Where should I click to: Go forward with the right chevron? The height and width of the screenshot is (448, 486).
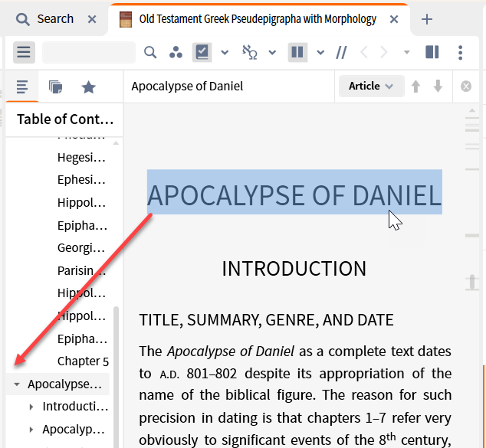(384, 52)
